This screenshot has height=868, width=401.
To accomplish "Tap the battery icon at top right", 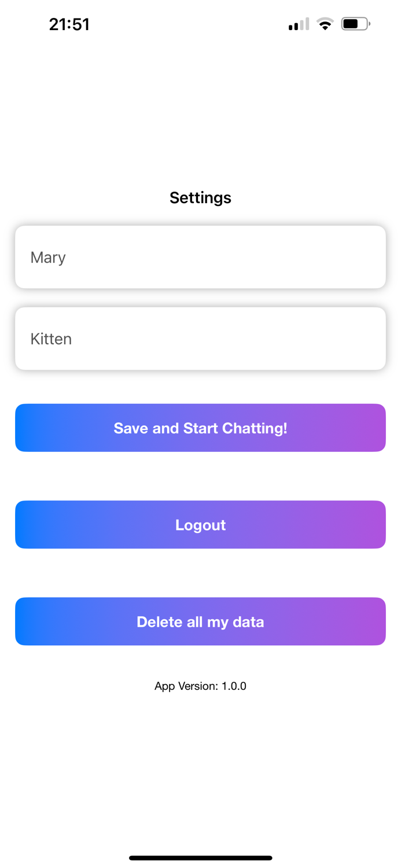I will 354,24.
